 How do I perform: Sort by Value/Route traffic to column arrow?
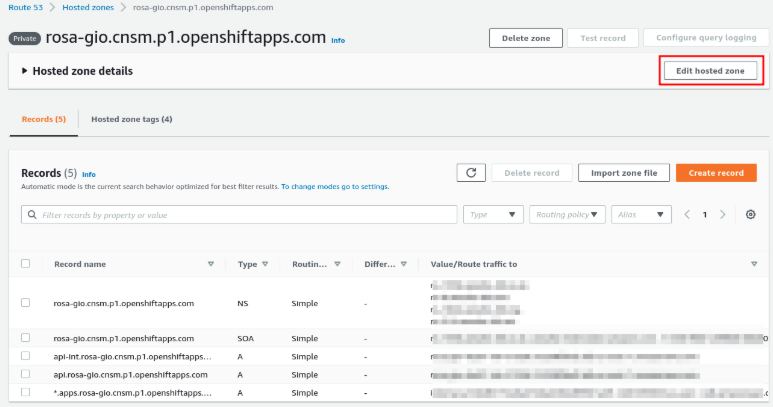[x=754, y=264]
